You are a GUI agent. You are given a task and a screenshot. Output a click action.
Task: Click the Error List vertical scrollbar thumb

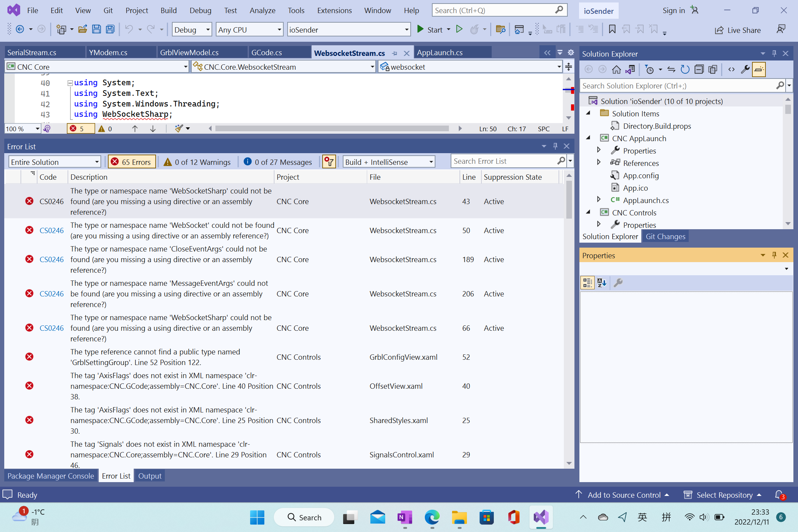click(569, 200)
